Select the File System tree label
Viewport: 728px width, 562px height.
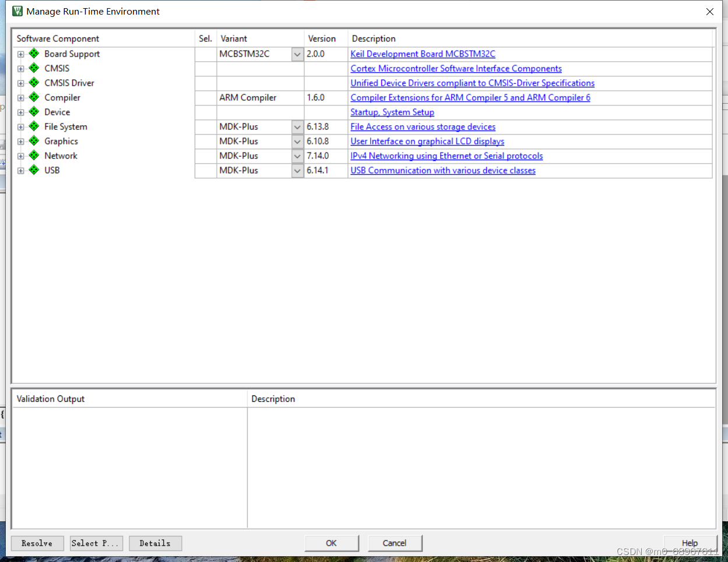pos(66,126)
